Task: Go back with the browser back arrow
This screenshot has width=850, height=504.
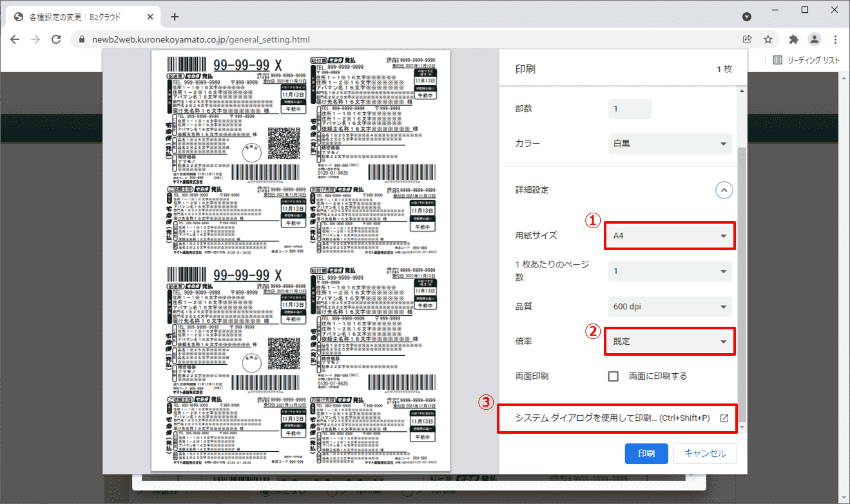Action: click(x=15, y=39)
